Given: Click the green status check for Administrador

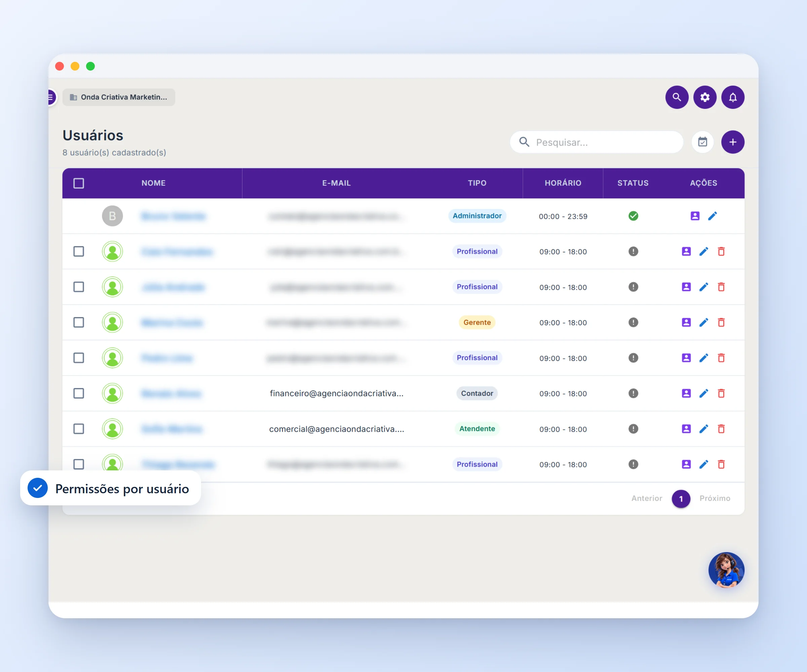Looking at the screenshot, I should [633, 216].
